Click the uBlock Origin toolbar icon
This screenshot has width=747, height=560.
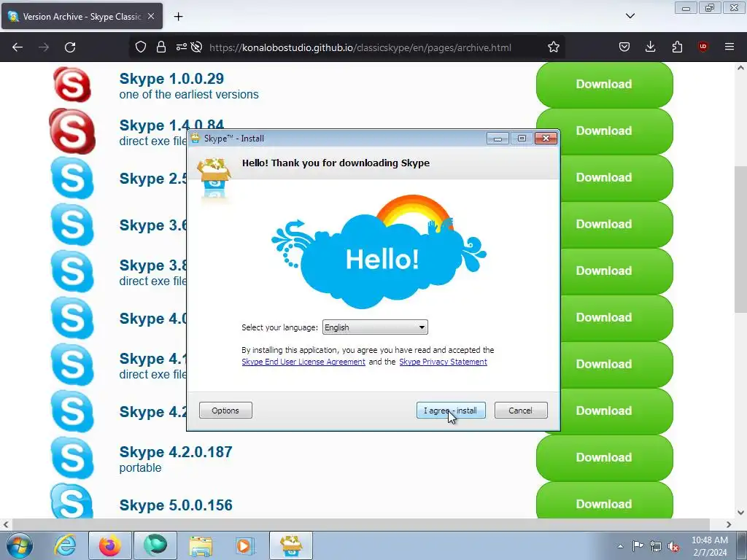click(x=703, y=47)
